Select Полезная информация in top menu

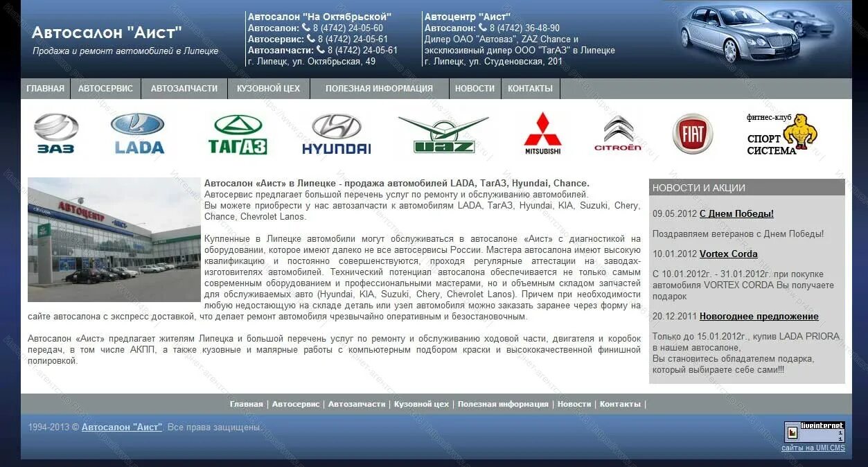pyautogui.click(x=379, y=89)
